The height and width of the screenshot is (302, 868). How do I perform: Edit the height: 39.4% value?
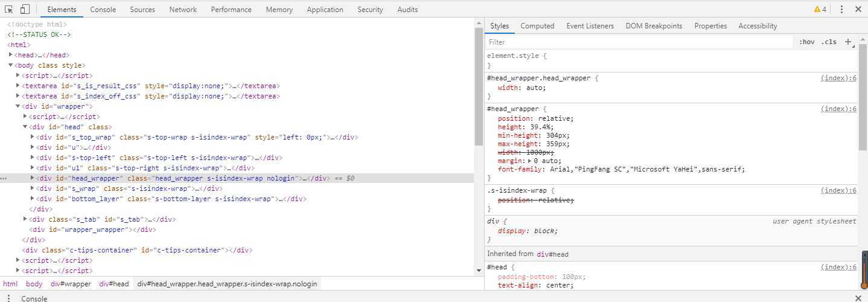pos(541,127)
